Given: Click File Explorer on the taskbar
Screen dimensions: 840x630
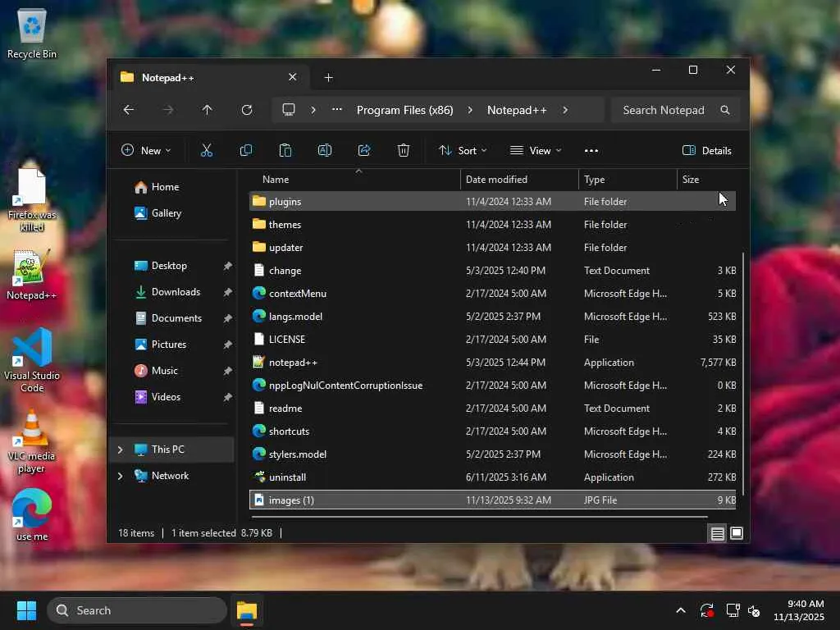Looking at the screenshot, I should pos(247,610).
